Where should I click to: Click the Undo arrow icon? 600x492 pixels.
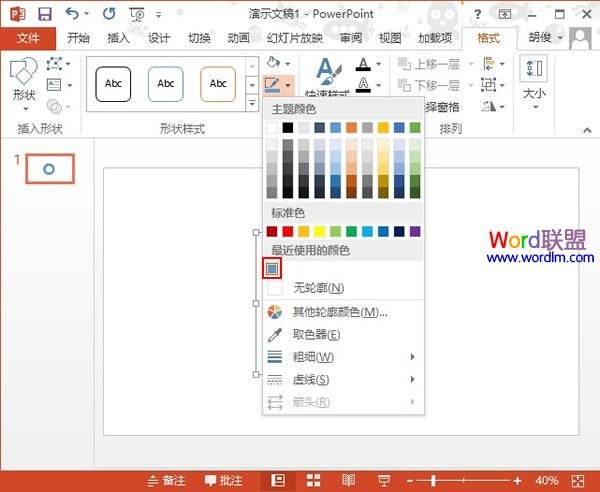click(x=72, y=14)
